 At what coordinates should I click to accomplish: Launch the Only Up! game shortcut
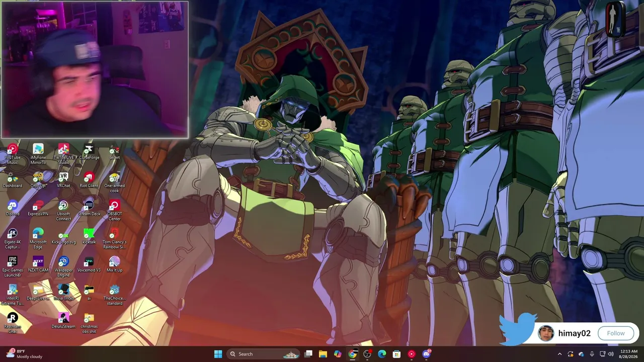pos(38,179)
